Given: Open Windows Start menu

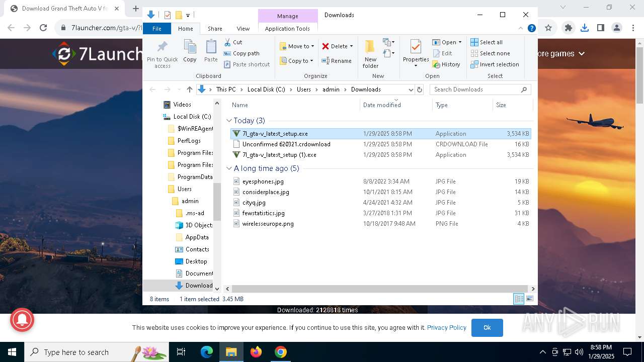Looking at the screenshot, I should (x=12, y=352).
